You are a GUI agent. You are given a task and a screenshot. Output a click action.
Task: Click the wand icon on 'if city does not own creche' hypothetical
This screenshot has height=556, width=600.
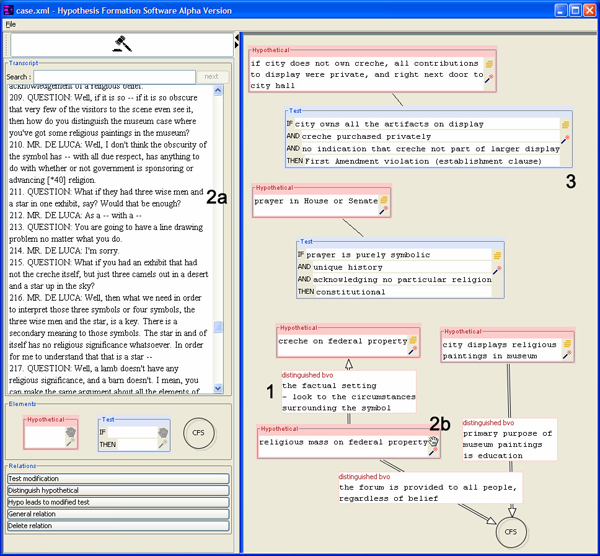coord(489,78)
